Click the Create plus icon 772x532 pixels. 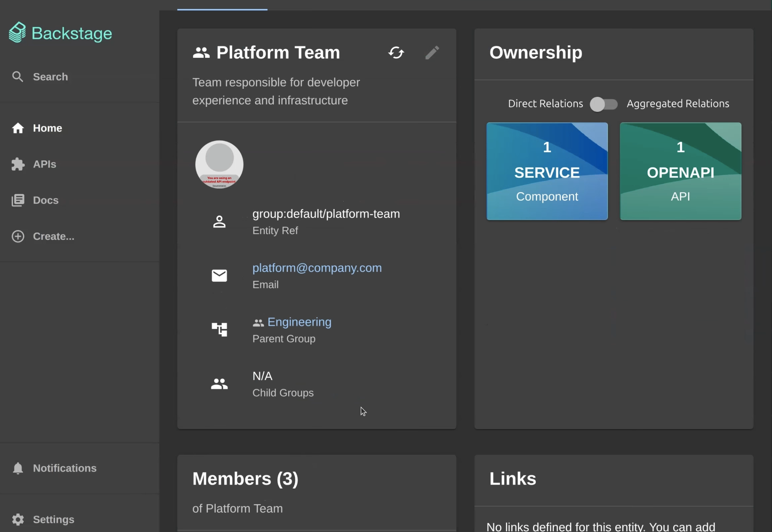click(17, 236)
